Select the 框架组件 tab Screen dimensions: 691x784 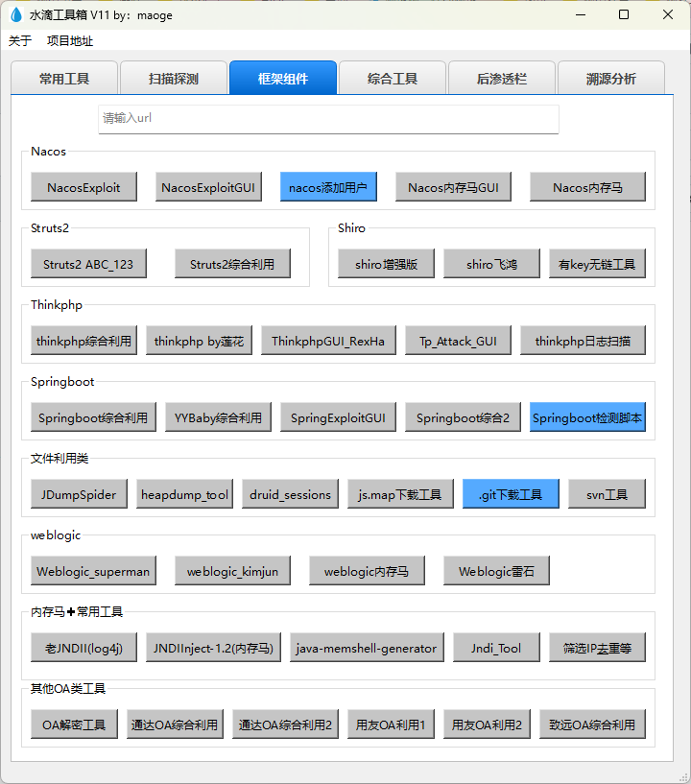coord(283,78)
